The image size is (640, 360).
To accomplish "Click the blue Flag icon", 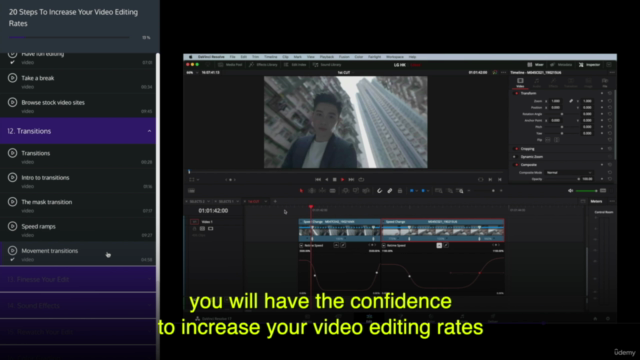I will point(411,191).
